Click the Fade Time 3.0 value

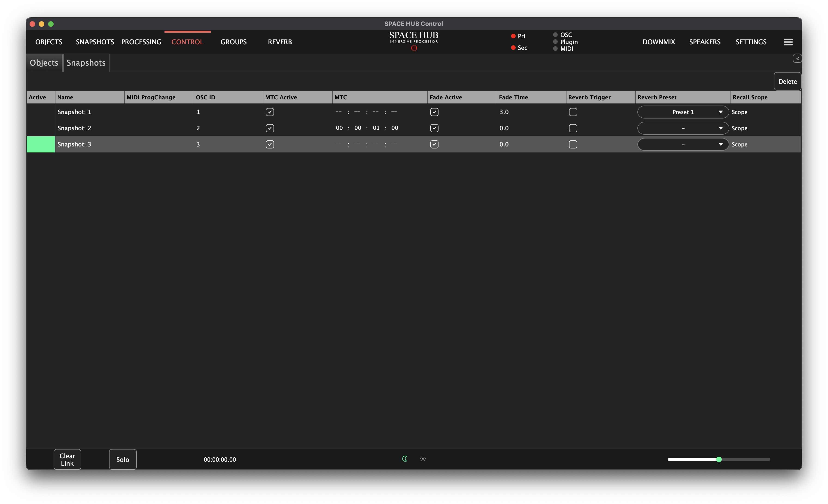click(504, 112)
